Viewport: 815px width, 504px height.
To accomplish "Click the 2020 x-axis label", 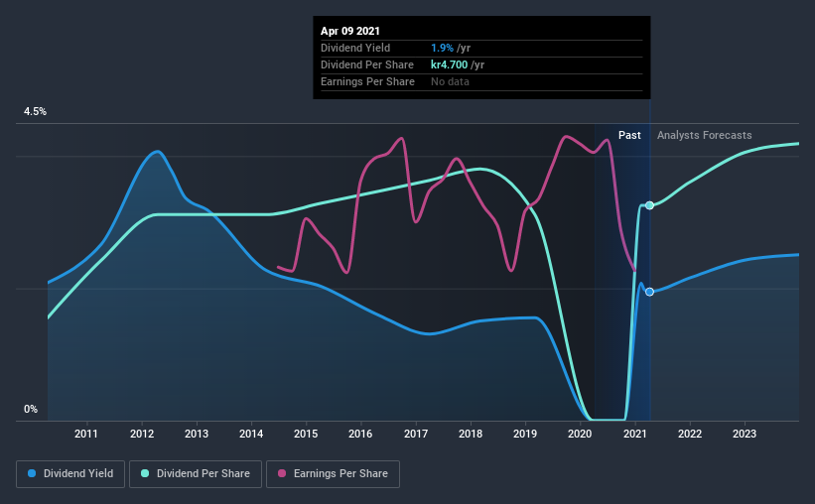I will click(x=580, y=434).
